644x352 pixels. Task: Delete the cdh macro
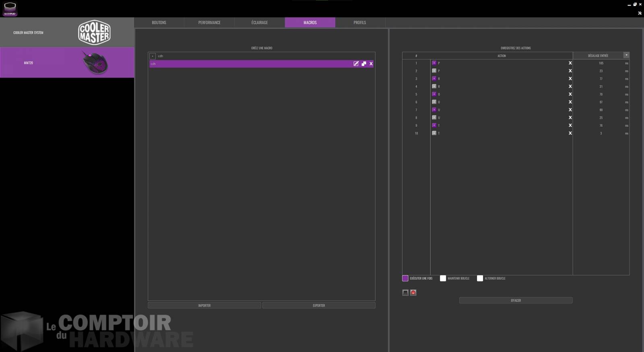pyautogui.click(x=371, y=64)
